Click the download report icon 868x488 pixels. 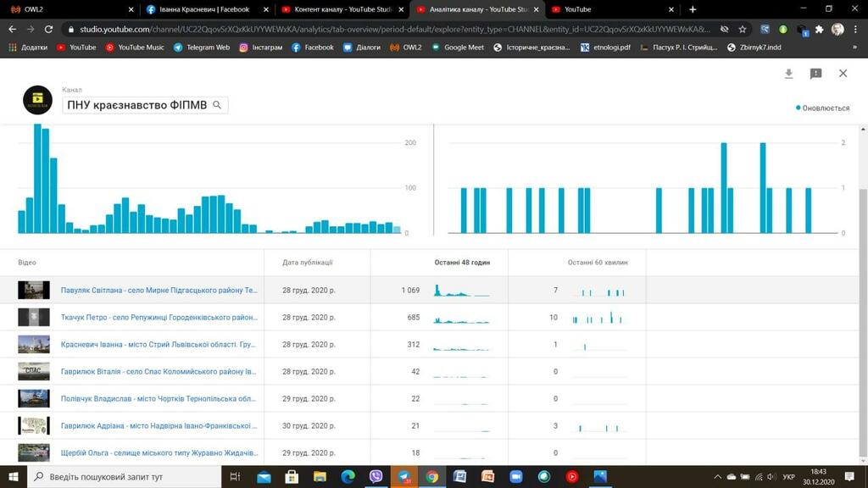(x=788, y=74)
